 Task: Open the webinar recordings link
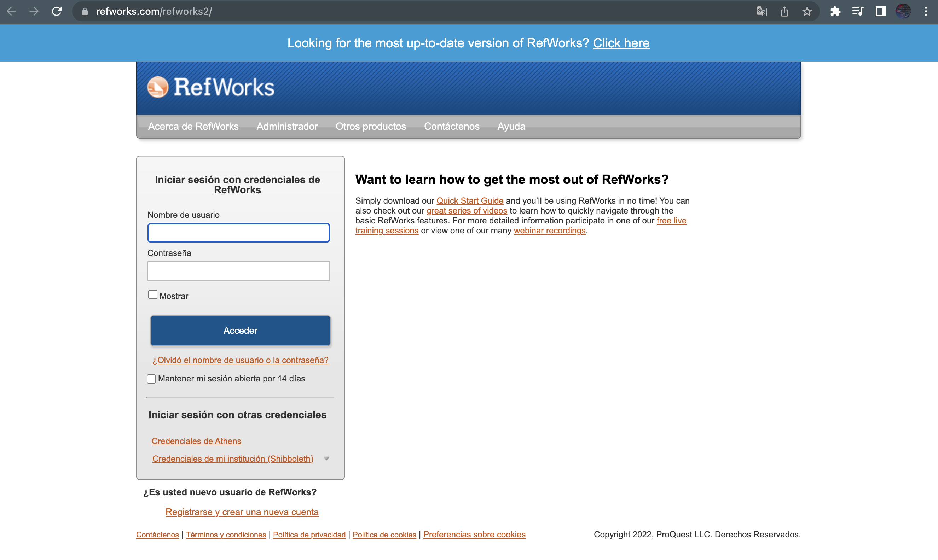click(x=550, y=231)
